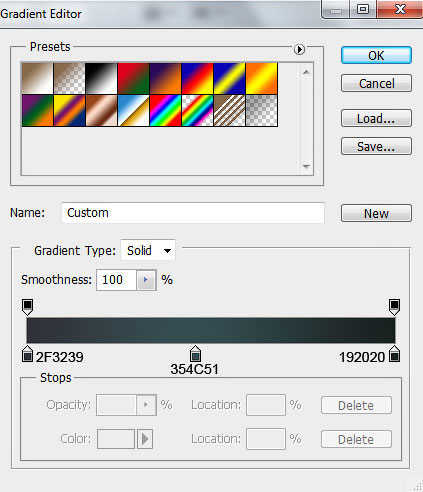This screenshot has width=423, height=492.
Task: Choose the rainbow spectrum gradient preset
Action: click(x=165, y=110)
